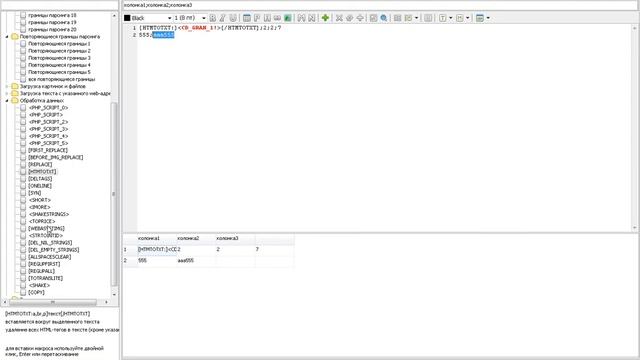Click preview table cell containing aaa555

pyautogui.click(x=196, y=260)
